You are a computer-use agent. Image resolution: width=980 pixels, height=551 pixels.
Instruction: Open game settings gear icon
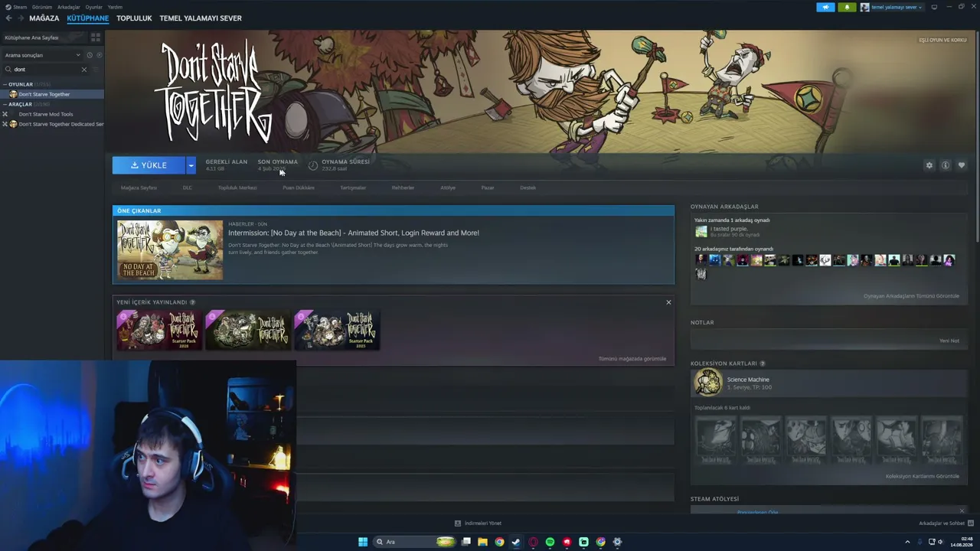click(x=929, y=165)
